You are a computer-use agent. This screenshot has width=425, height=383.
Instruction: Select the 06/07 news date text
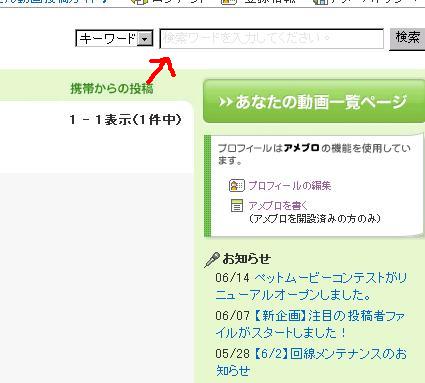[x=232, y=316]
